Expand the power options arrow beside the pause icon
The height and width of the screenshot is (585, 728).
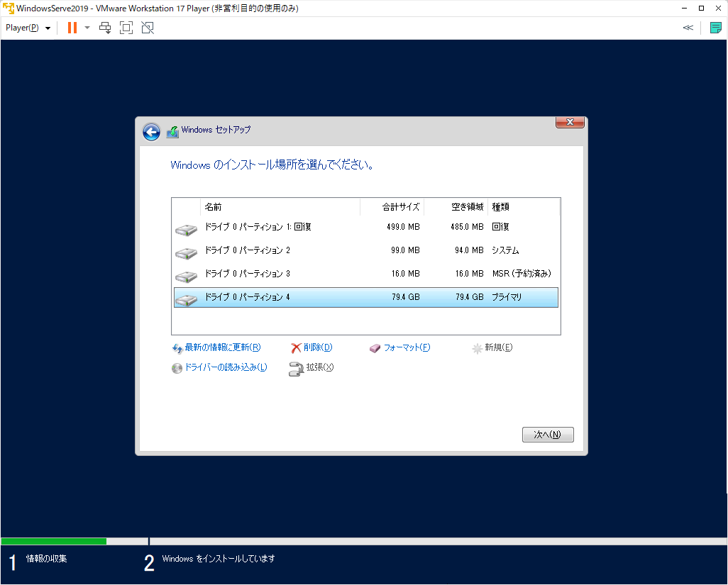87,28
